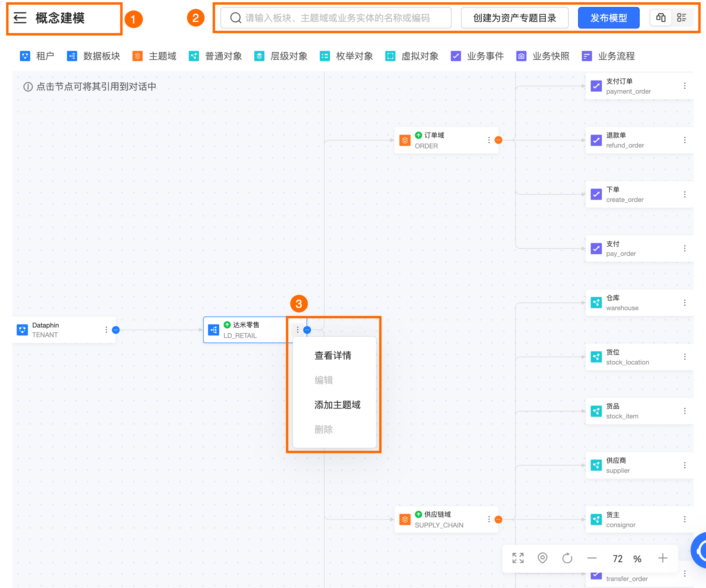Viewport: 706px width, 588px height.
Task: Click the 普通对象 legend icon
Action: point(194,56)
